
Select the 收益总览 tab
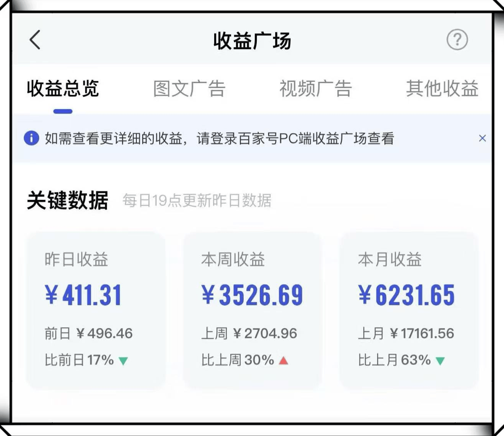[x=63, y=89]
